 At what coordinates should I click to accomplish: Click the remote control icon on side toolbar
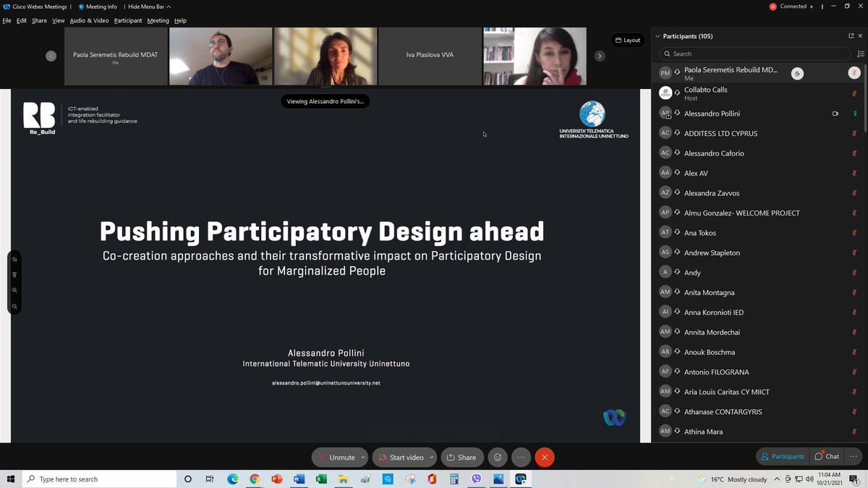click(14, 275)
